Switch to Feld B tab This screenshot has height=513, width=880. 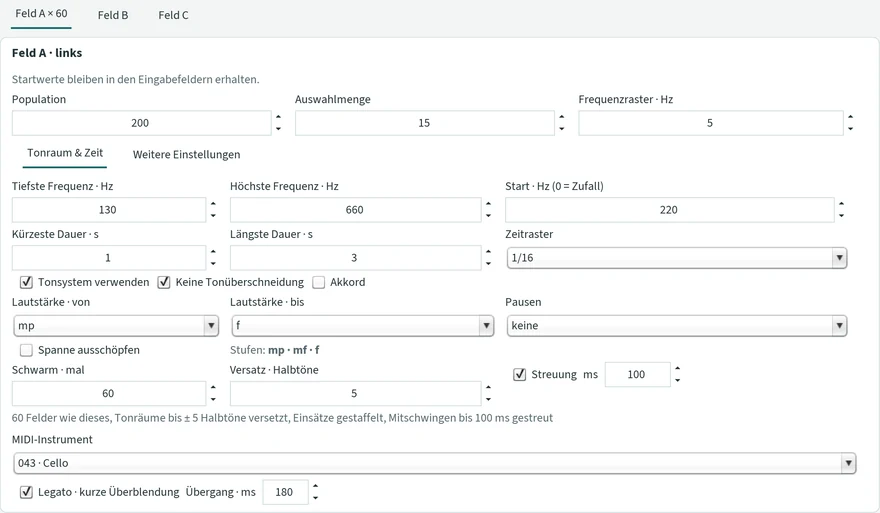113,15
